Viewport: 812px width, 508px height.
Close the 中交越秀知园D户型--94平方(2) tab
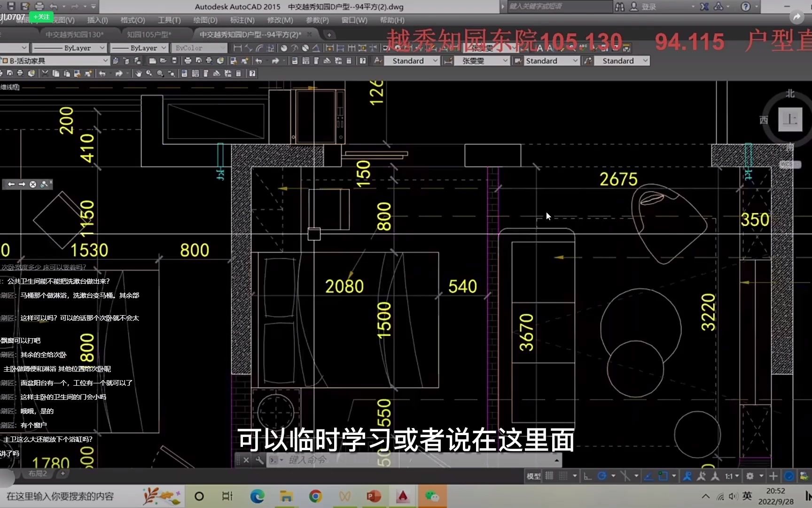point(309,34)
